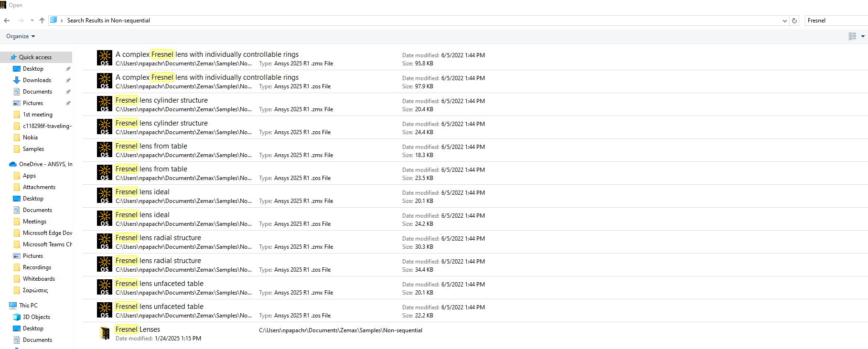
Task: Open the Meetings folder
Action: (x=34, y=222)
